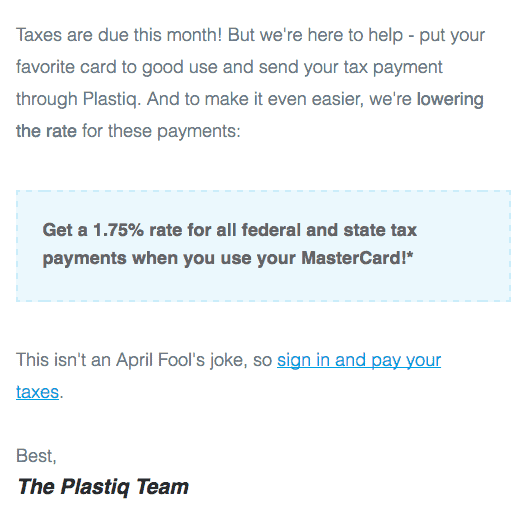Click the "This isn't an" opening words

coord(63,360)
